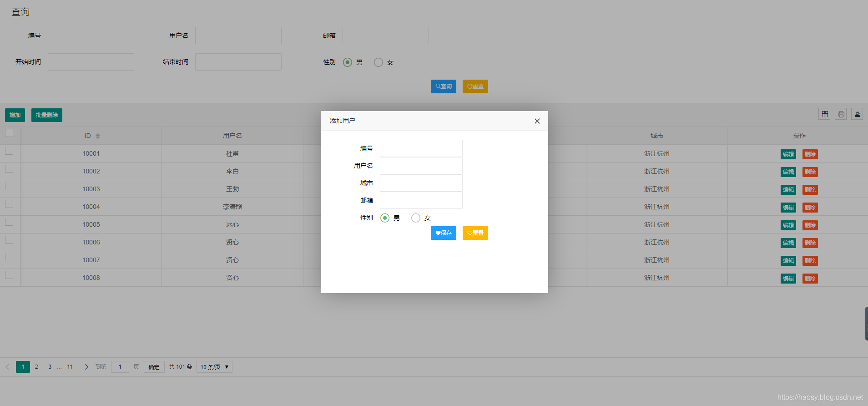
Task: Tick the checkbox for row 10008
Action: click(x=9, y=275)
